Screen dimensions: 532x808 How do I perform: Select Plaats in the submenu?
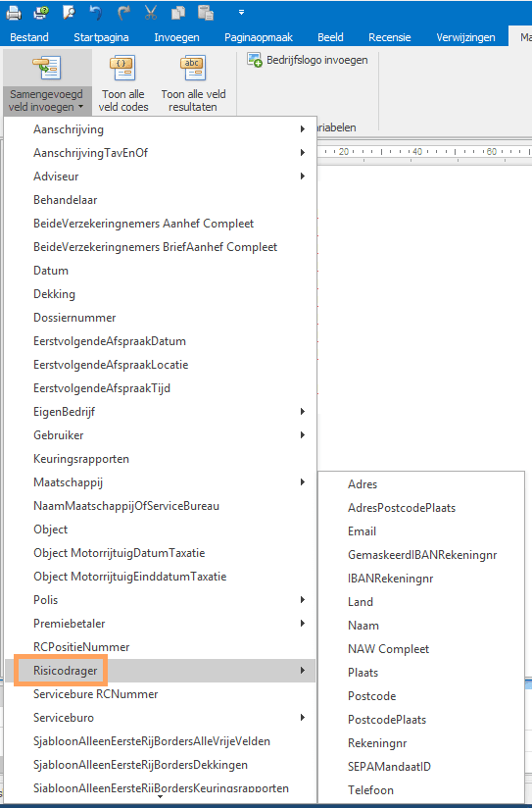(421, 673)
